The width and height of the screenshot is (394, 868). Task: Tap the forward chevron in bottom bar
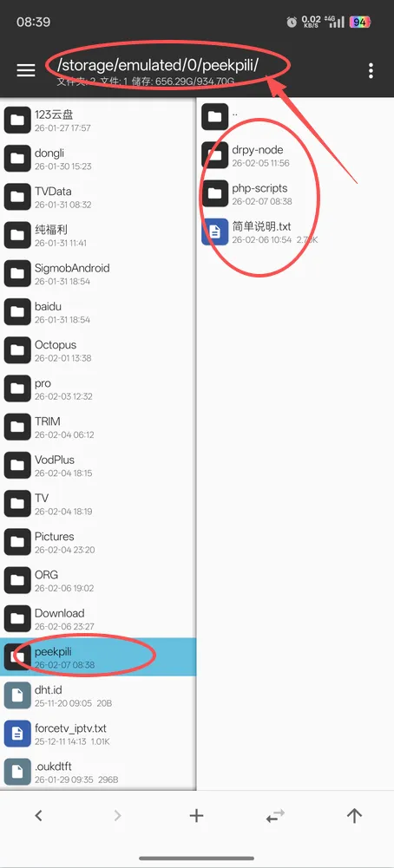coord(117,815)
